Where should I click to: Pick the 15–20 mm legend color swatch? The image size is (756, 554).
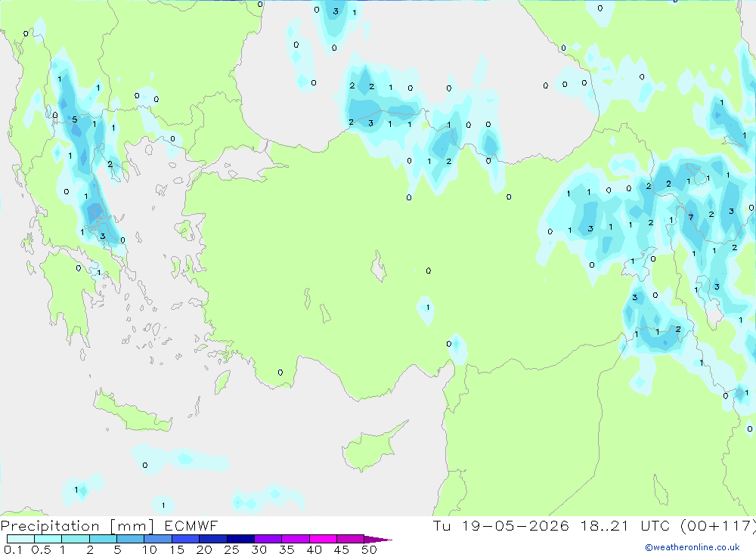pyautogui.click(x=185, y=539)
